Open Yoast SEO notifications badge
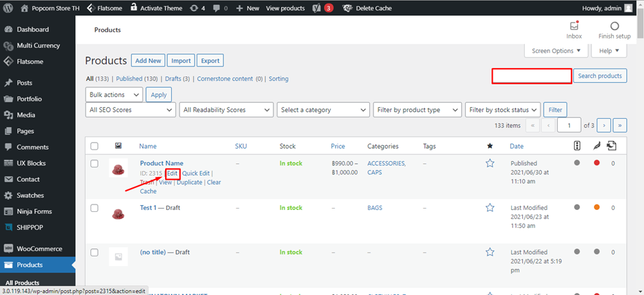The image size is (644, 295). pos(323,8)
